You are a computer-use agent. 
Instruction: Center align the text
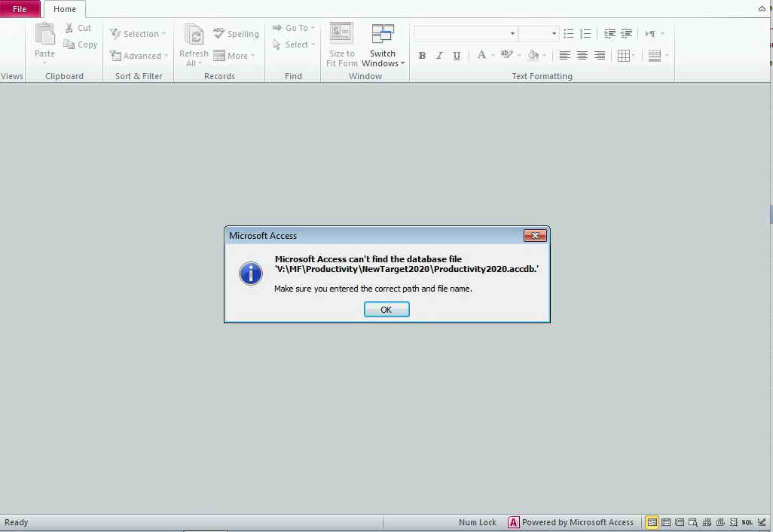(582, 56)
